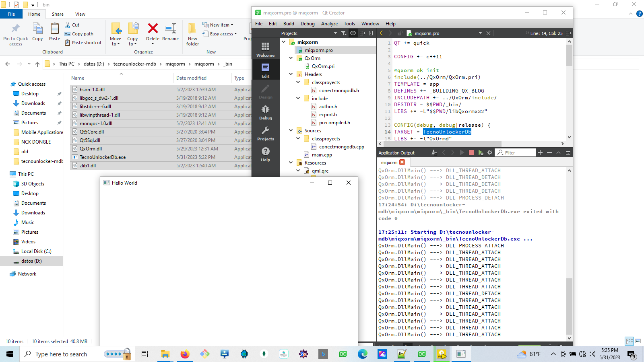The width and height of the screenshot is (644, 362).
Task: Open the Welcome mode in Qt Creator
Action: pyautogui.click(x=265, y=49)
